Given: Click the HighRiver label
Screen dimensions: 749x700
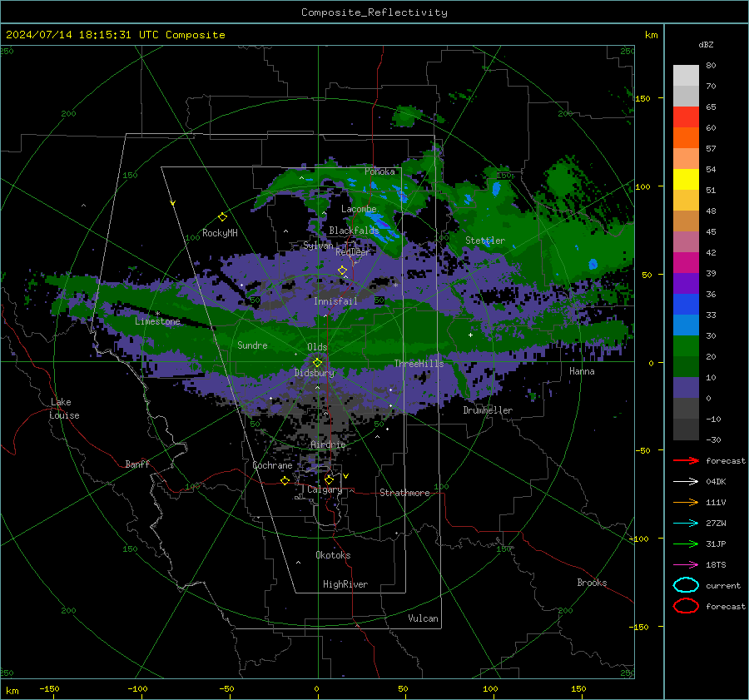Looking at the screenshot, I should (345, 584).
